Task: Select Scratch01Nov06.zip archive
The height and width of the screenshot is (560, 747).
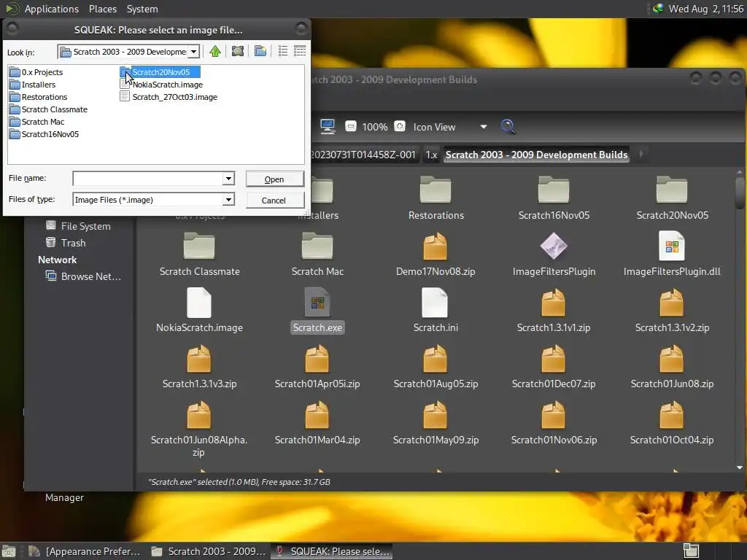Action: [554, 422]
